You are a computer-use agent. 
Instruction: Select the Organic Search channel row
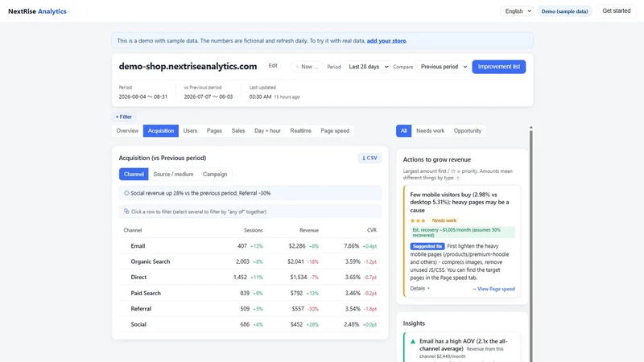(x=250, y=261)
